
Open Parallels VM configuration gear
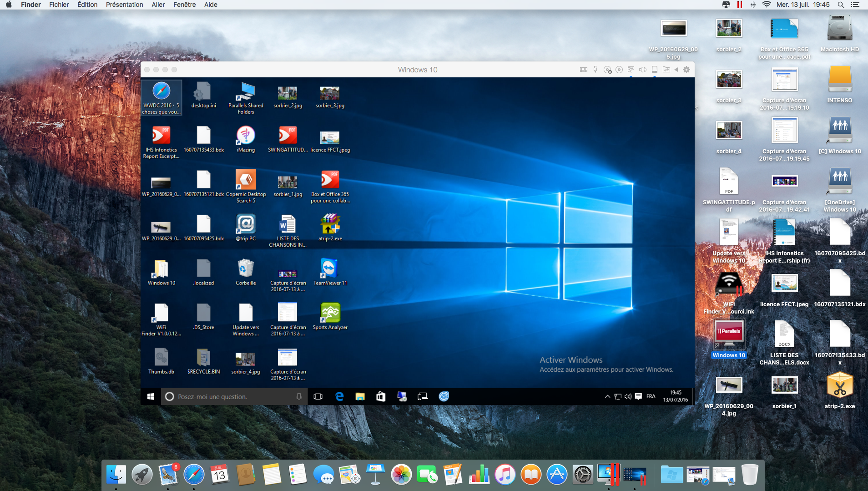686,70
